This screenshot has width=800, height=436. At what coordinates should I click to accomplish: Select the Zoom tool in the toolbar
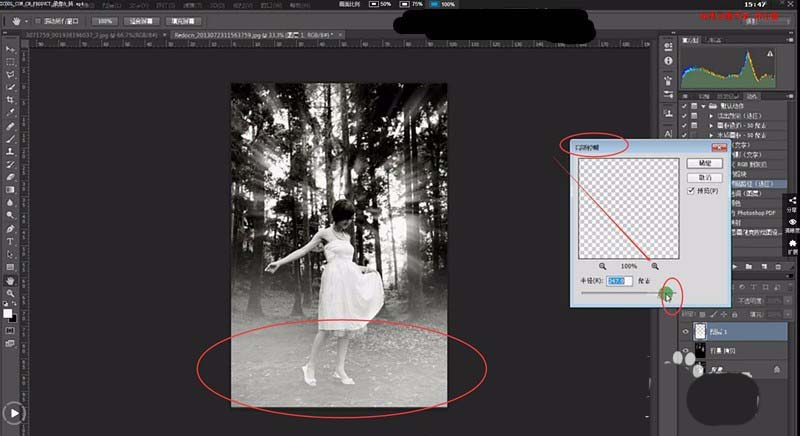coord(10,294)
